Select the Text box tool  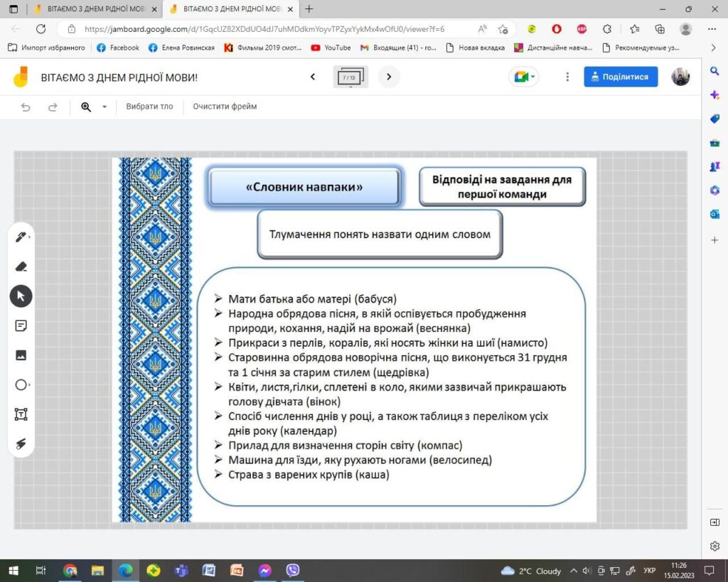pyautogui.click(x=21, y=414)
